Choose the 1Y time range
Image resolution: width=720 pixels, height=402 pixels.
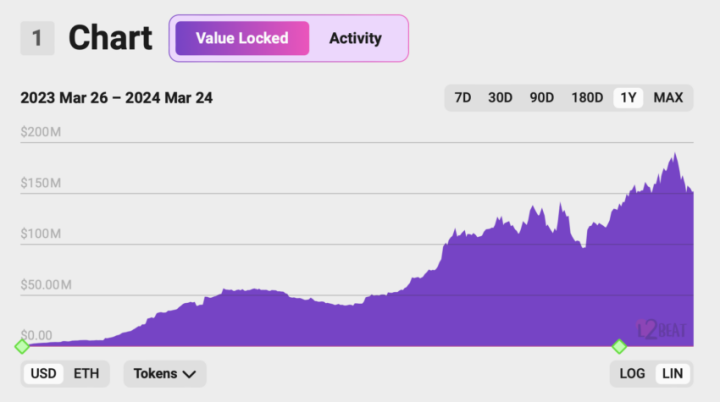pos(628,98)
